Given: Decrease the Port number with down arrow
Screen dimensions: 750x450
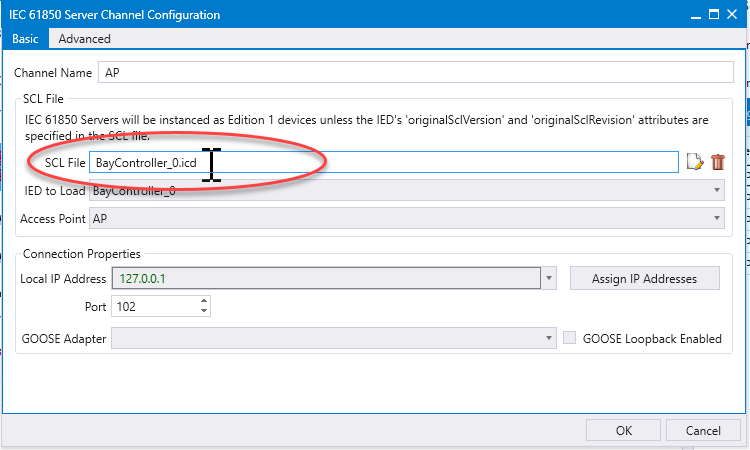Looking at the screenshot, I should [x=204, y=311].
